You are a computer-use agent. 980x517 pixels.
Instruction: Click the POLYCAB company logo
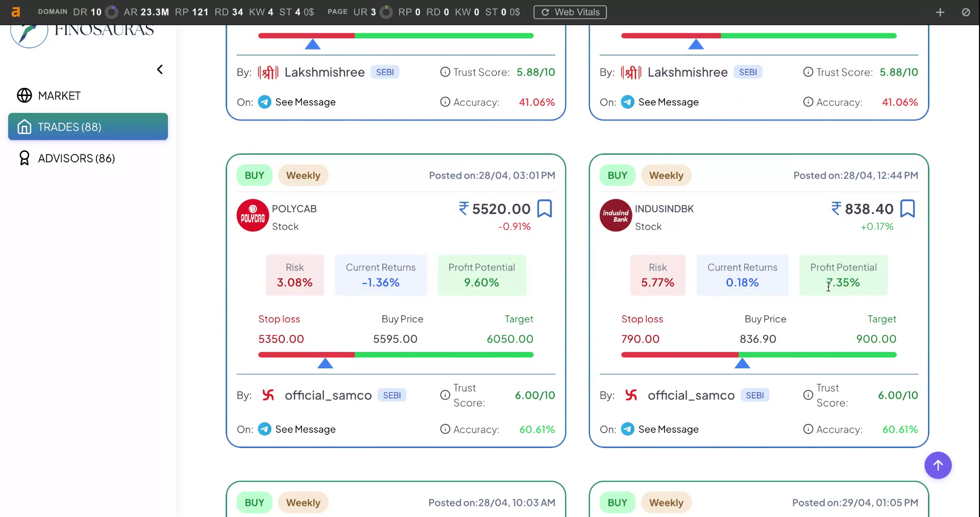(253, 215)
